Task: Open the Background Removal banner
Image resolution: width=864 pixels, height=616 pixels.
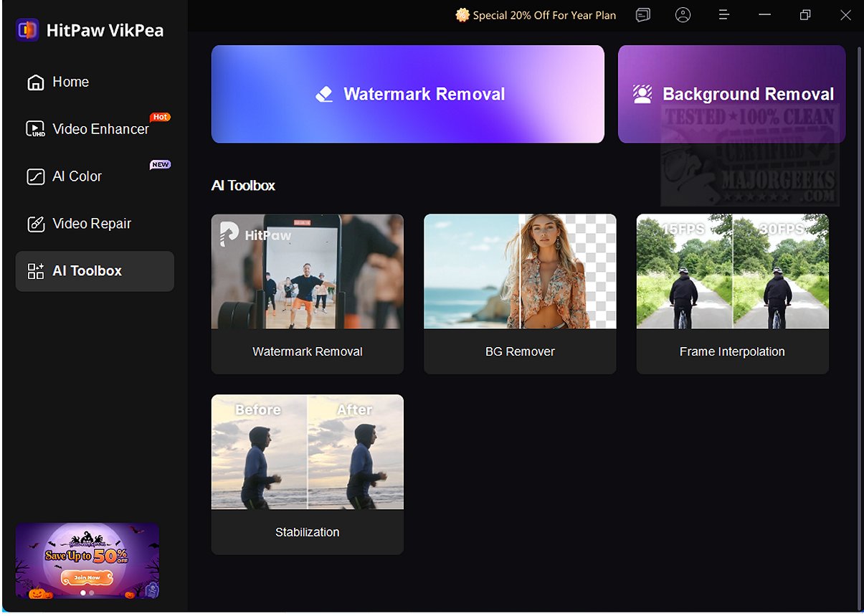Action: 731,94
